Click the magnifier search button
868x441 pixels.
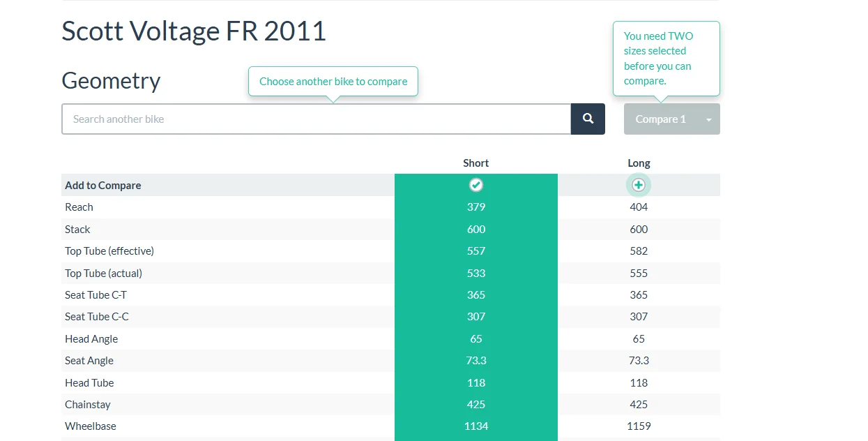(x=588, y=119)
